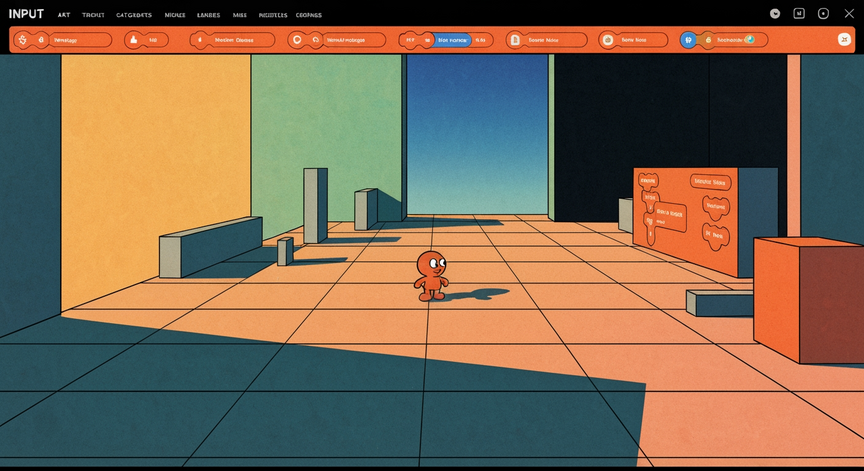Click the teal and yellow globe icon

tap(749, 39)
